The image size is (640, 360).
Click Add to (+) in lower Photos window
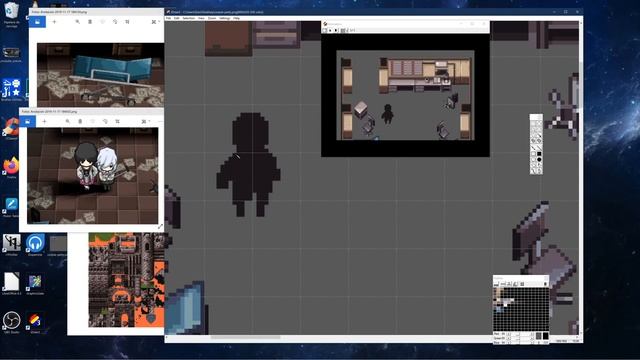click(44, 121)
